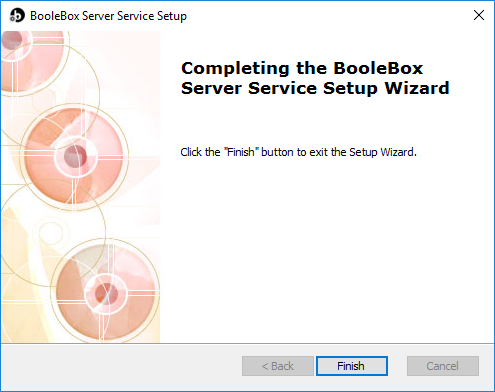Viewport: 495px width, 392px height.
Task: Click the empty title bar area beside the title
Action: coord(327,16)
